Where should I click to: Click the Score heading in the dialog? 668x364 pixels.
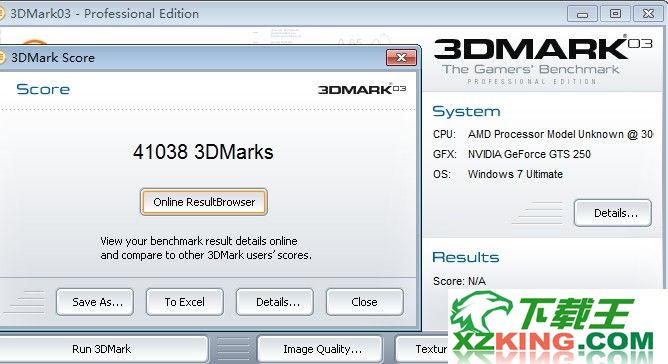click(43, 89)
